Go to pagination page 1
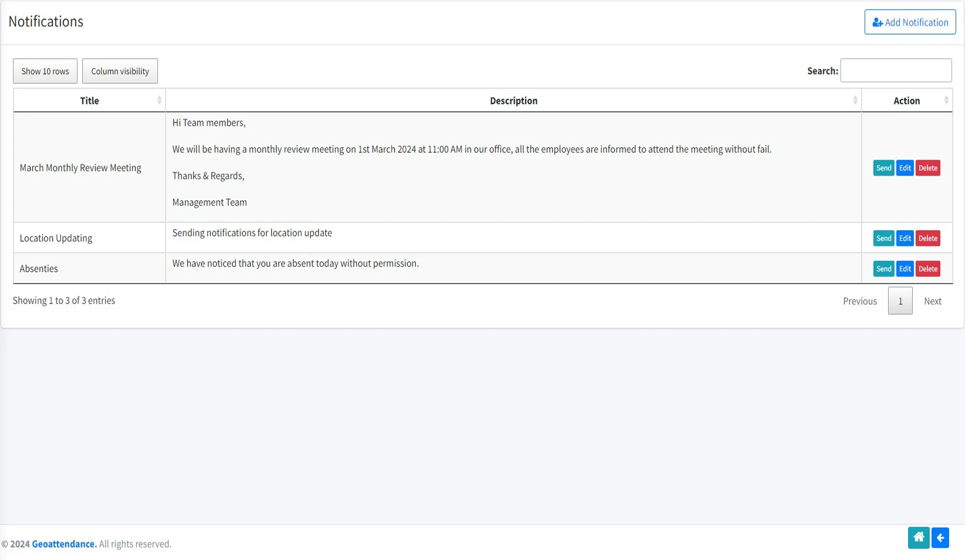The height and width of the screenshot is (560, 965). click(900, 301)
